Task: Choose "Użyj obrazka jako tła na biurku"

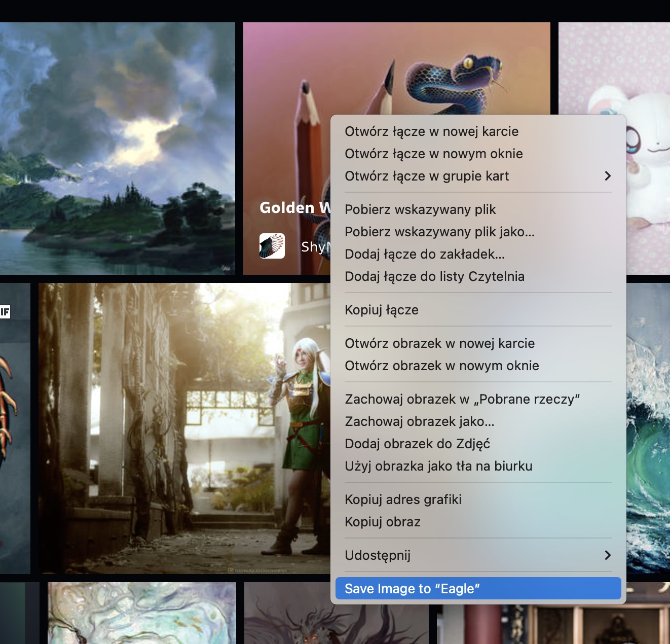Action: [x=478, y=466]
